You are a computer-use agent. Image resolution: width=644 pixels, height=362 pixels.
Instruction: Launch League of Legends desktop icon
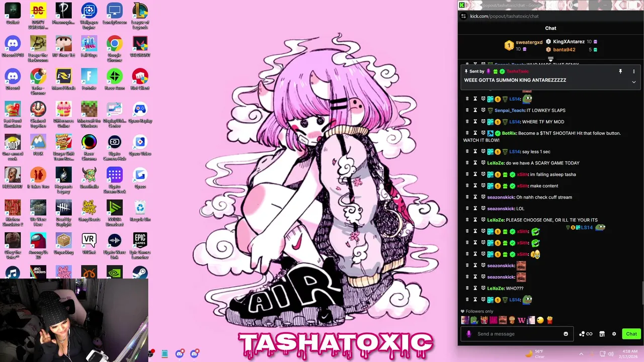pos(140,16)
